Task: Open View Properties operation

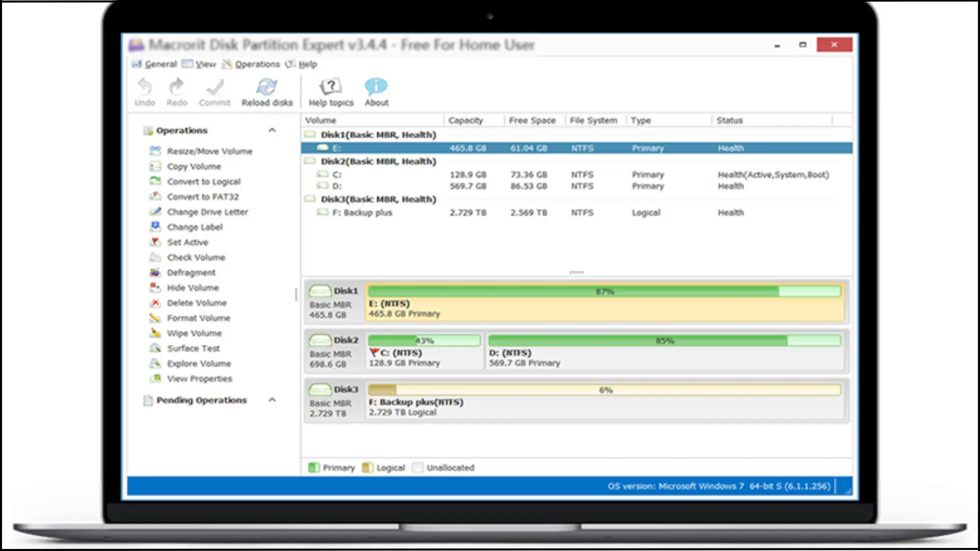Action: pos(190,379)
